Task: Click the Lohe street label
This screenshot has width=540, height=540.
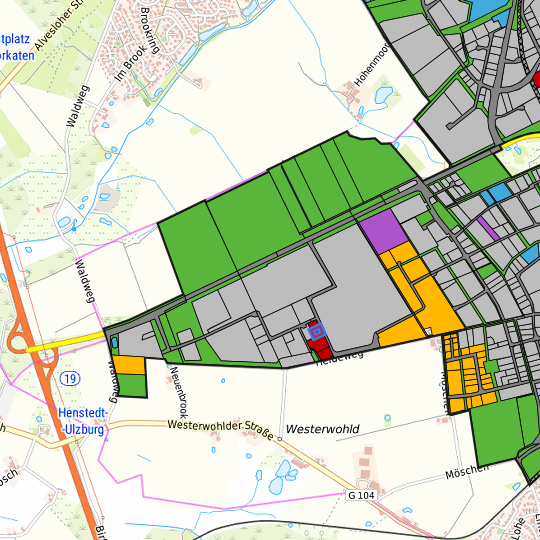Action: (518, 529)
